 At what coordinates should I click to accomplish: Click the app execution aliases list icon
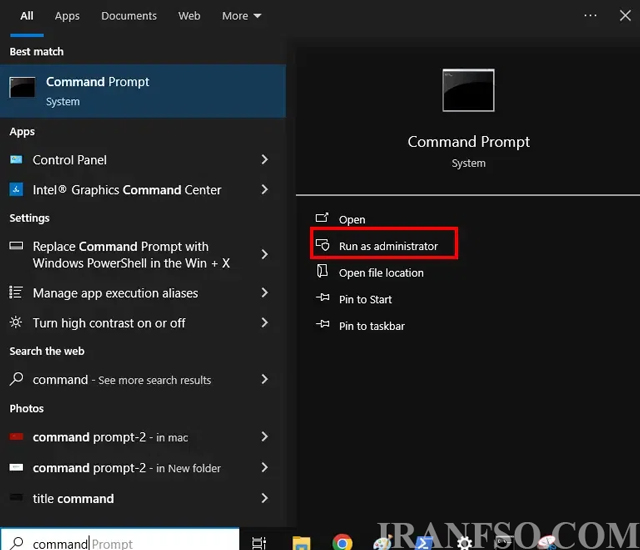16,293
